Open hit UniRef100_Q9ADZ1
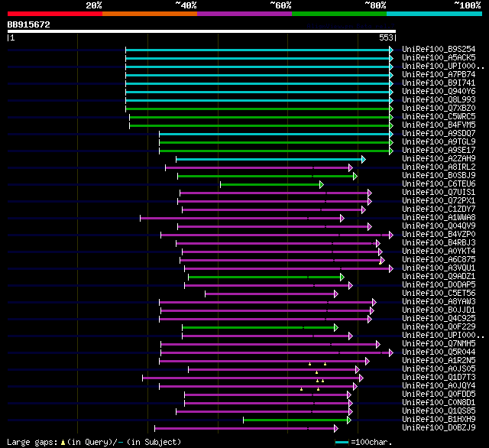The height and width of the screenshot is (448, 489). (x=439, y=277)
